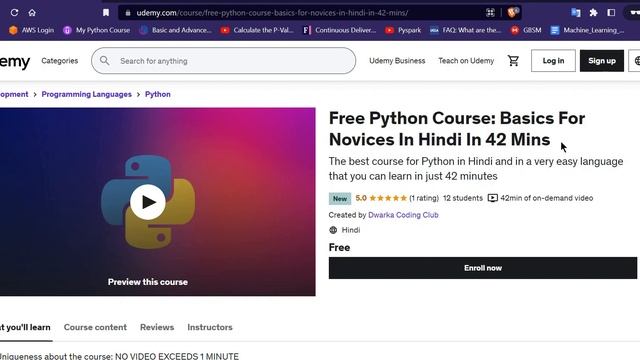Click the URL in the address bar
This screenshot has height=360, width=640.
point(272,13)
